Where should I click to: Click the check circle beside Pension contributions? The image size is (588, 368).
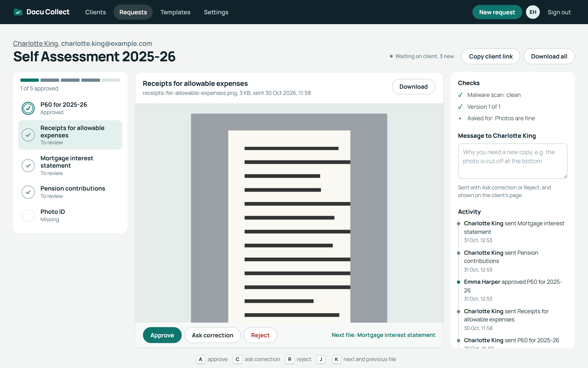click(x=28, y=192)
